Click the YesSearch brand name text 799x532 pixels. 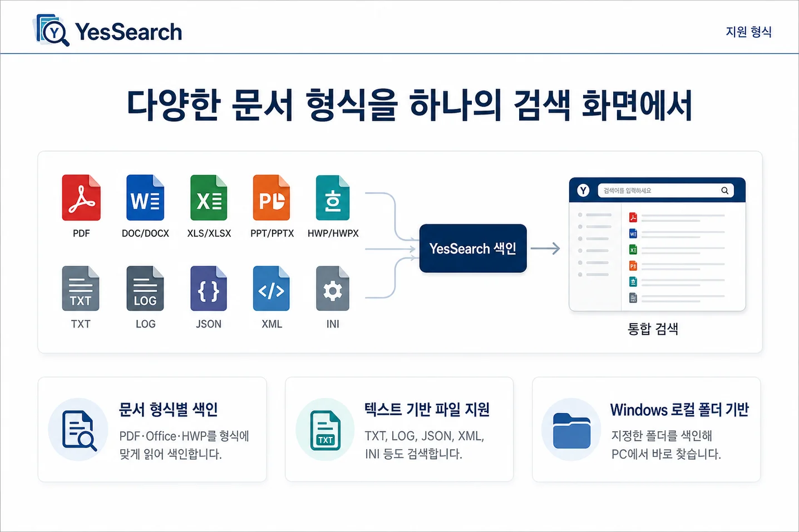pos(129,32)
